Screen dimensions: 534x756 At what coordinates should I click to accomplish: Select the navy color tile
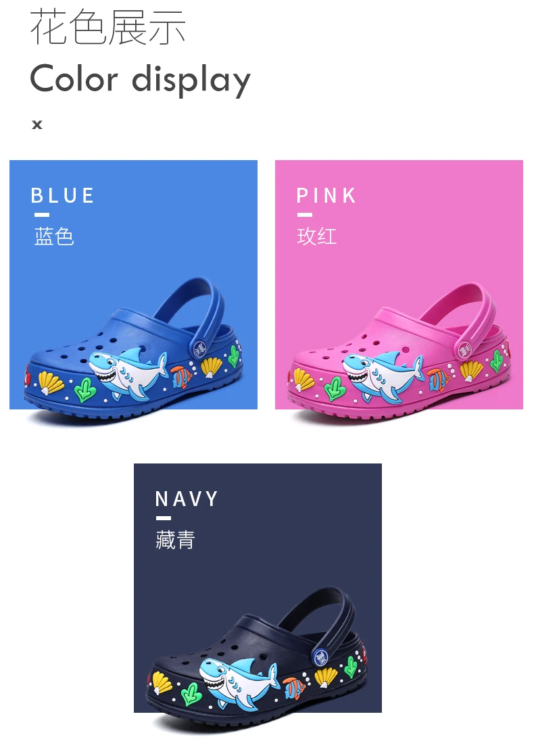point(258,588)
